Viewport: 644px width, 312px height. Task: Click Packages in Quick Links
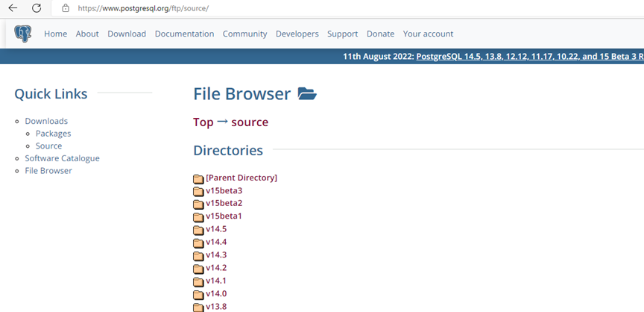[54, 133]
